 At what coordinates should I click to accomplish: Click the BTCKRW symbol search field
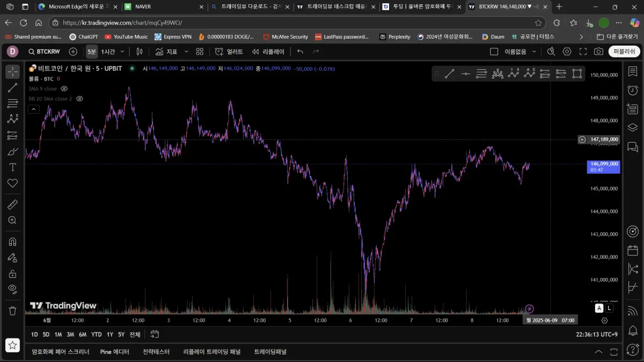(45, 51)
